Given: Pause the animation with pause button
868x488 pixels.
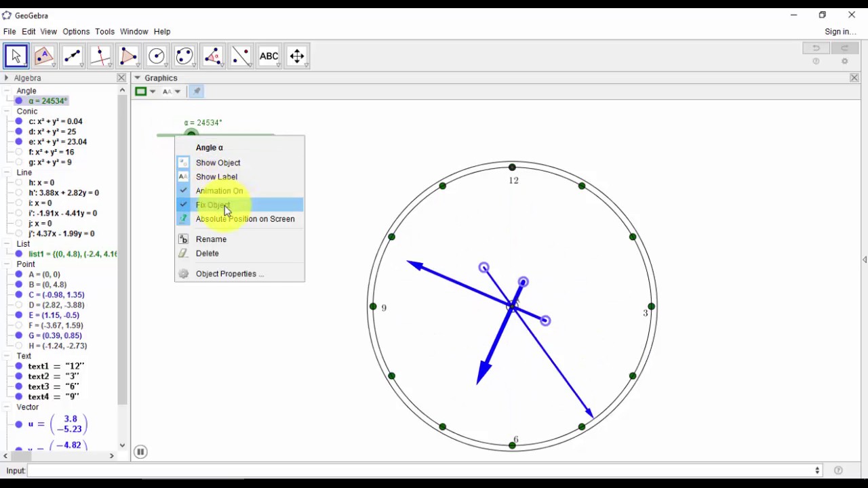Looking at the screenshot, I should coord(140,451).
